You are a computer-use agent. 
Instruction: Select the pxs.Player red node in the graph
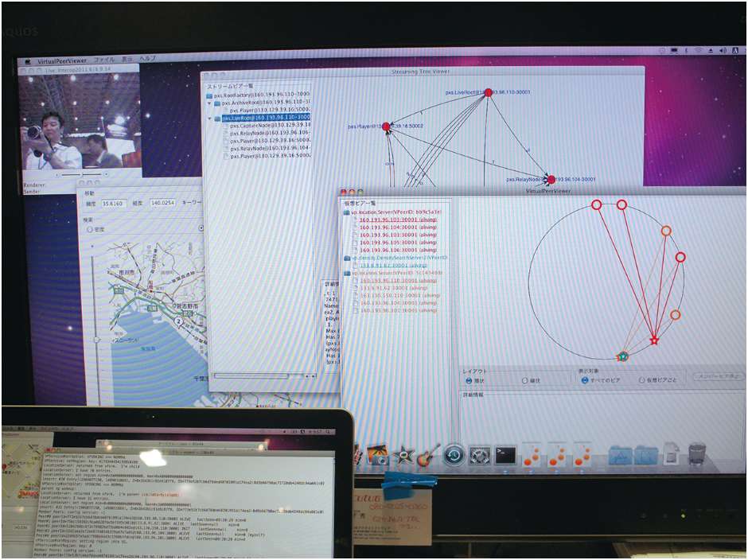pos(387,126)
